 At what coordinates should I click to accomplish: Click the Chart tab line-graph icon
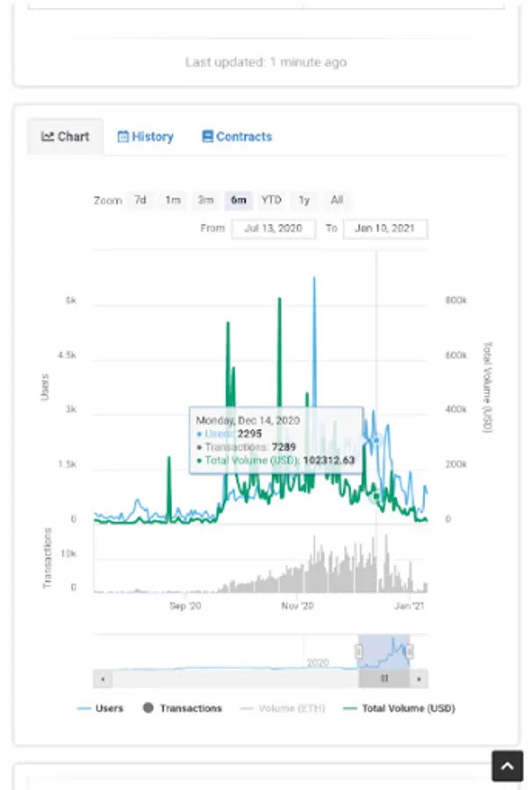tap(47, 137)
